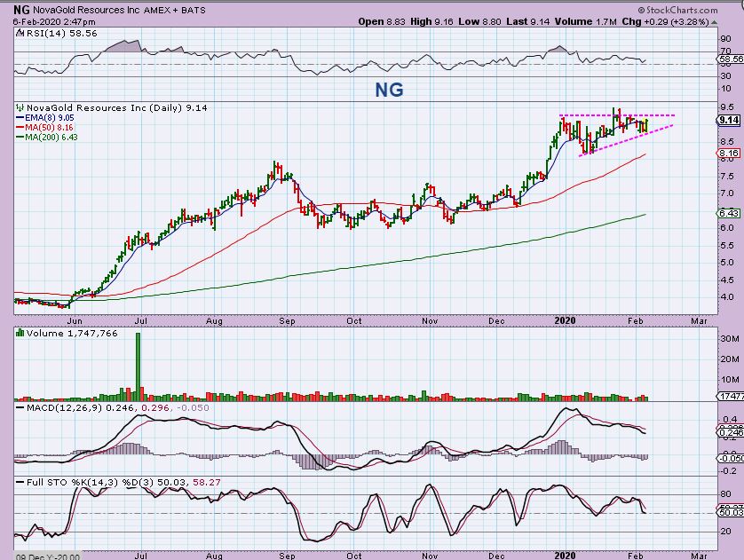The image size is (744, 560).
Task: Click the red 8.16 price tag on right axis
Action: pos(728,154)
